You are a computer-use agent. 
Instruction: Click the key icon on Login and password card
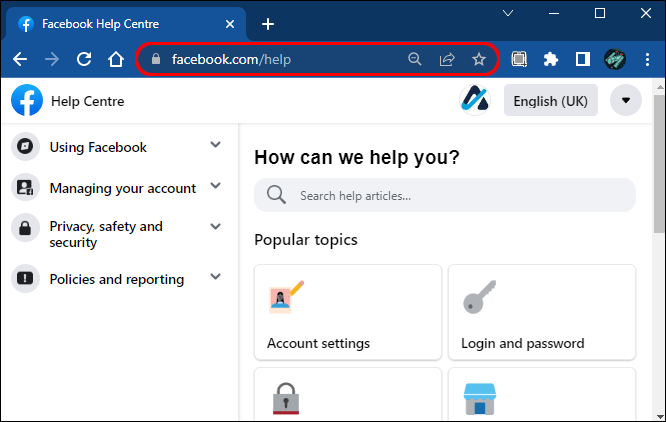click(x=480, y=297)
